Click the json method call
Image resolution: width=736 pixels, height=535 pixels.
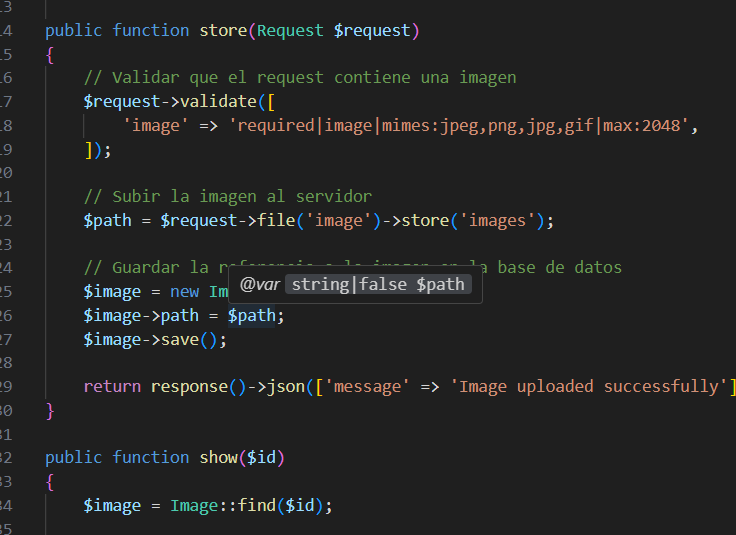[x=285, y=386]
